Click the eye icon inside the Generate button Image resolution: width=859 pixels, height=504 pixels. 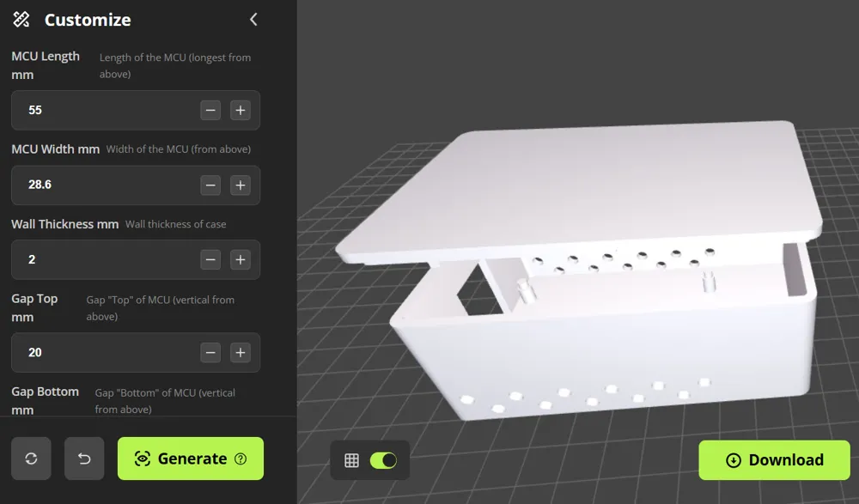click(143, 458)
